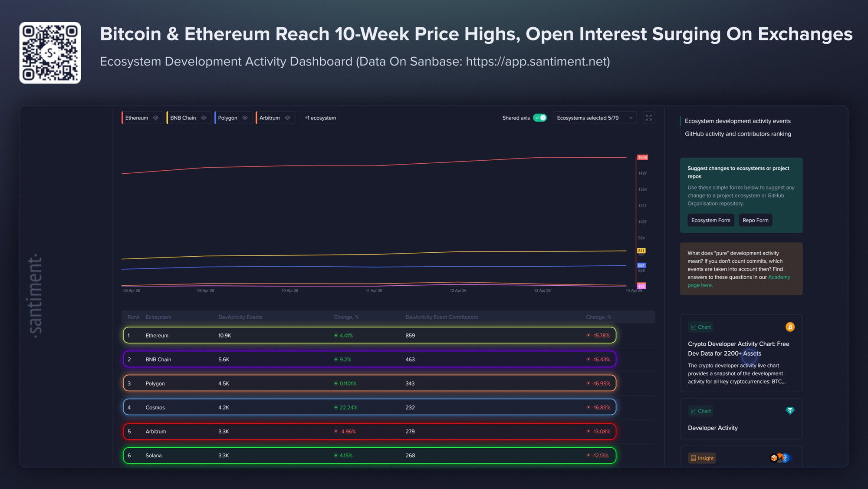
Task: Click the fullscreen expand chart icon
Action: 648,118
